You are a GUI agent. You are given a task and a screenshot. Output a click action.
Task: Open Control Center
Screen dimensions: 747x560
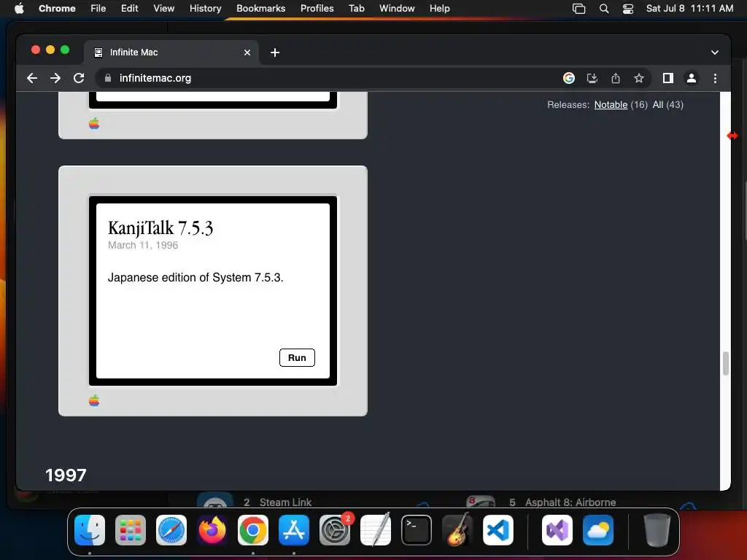click(628, 9)
